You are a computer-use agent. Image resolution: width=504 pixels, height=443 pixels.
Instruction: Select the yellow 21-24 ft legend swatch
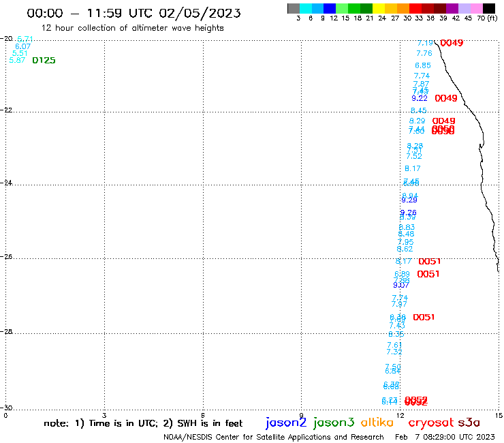coord(379,9)
